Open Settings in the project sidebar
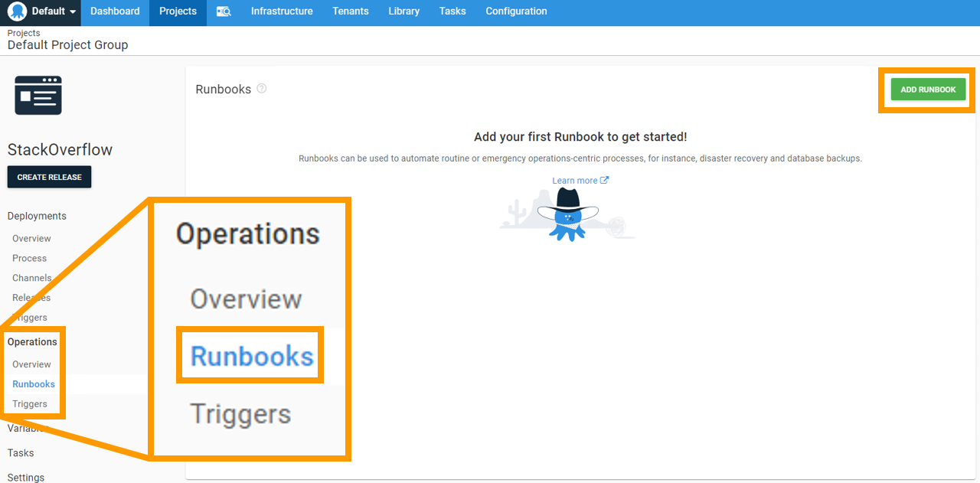980x483 pixels. tap(25, 477)
